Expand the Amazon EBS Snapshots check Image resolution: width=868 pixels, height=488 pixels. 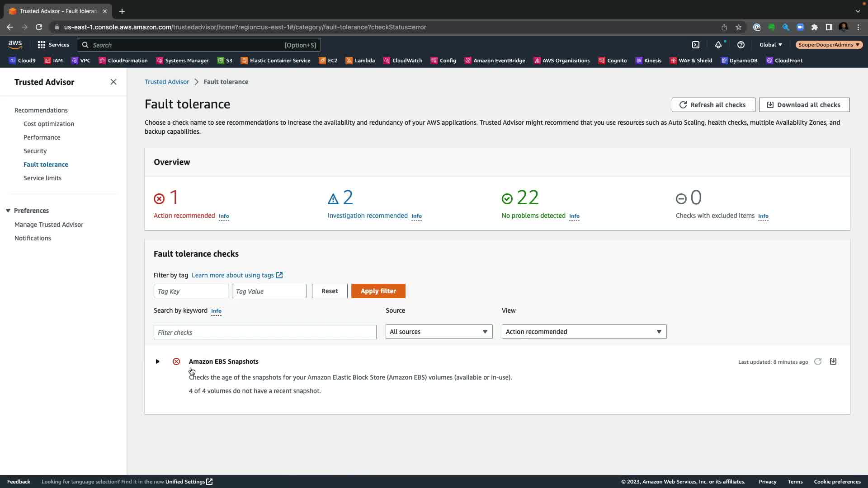pyautogui.click(x=157, y=361)
